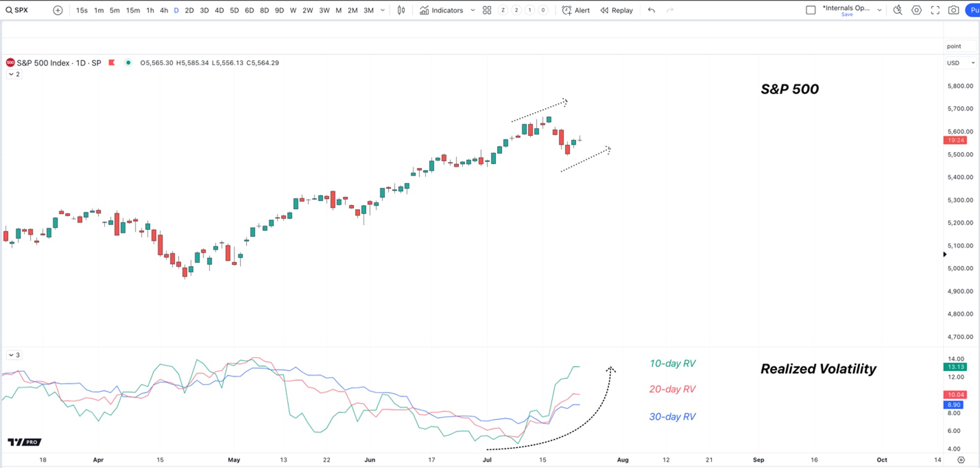Click the green market status dot

(128, 63)
